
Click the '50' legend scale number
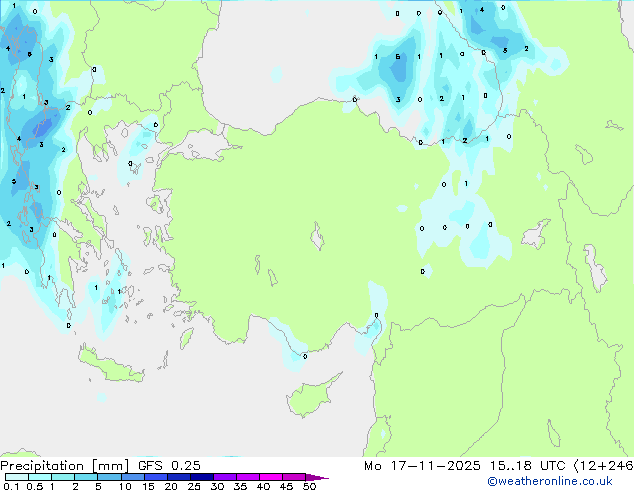309,486
